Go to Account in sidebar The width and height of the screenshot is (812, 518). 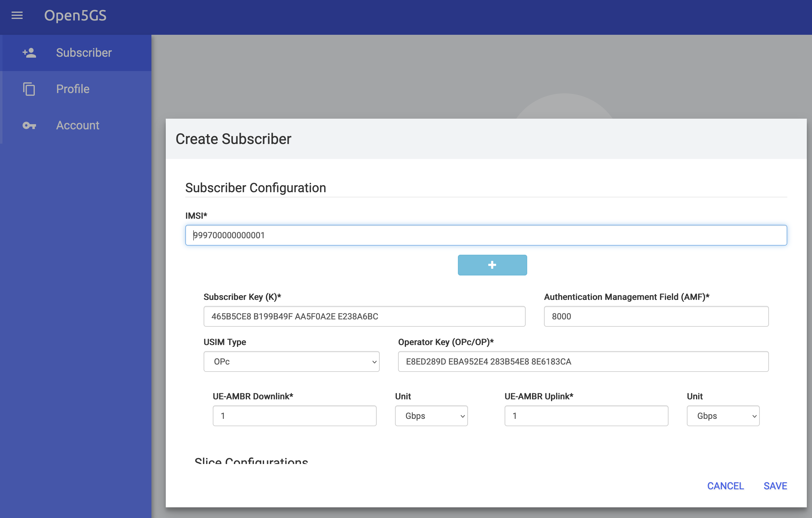pos(78,125)
